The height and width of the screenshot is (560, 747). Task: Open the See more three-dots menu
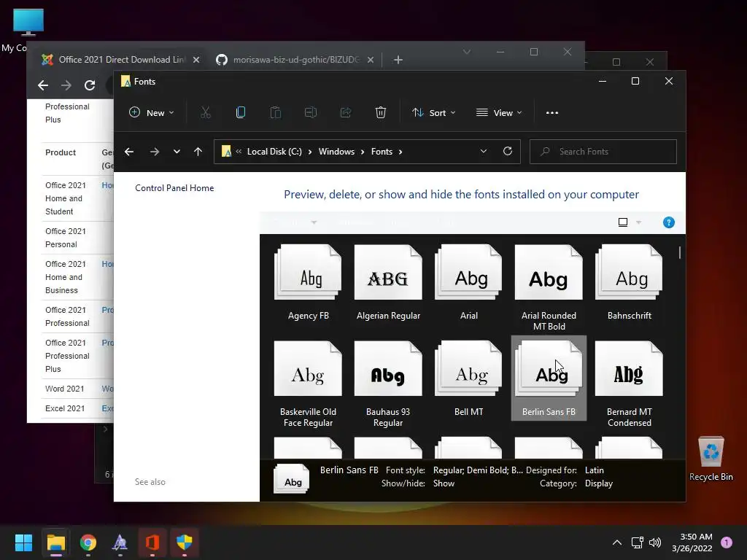552,113
